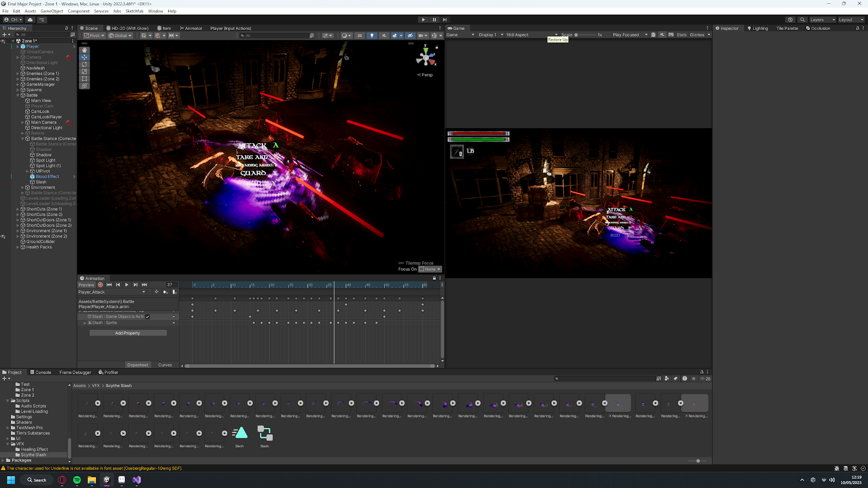Expand the Slash Sprite property row
The height and width of the screenshot is (488, 868).
click(85, 323)
